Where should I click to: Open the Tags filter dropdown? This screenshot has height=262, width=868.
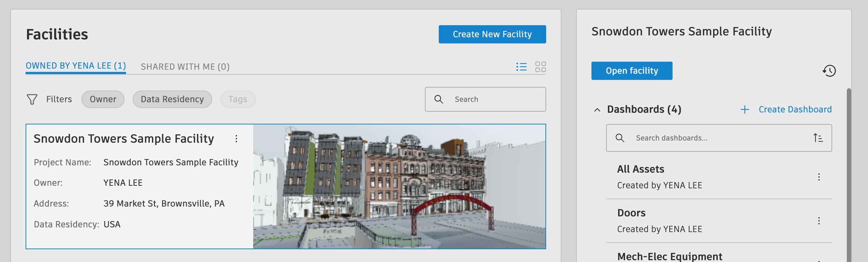click(238, 99)
